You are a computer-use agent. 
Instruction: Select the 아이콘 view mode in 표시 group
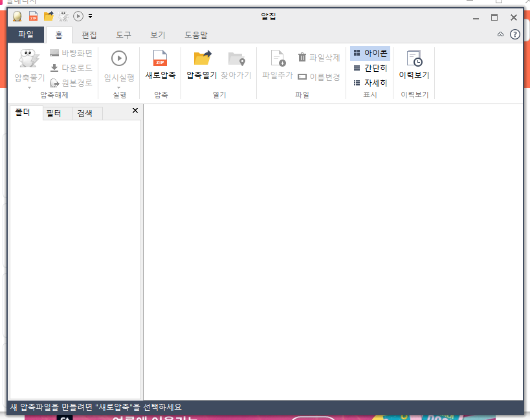click(x=370, y=53)
